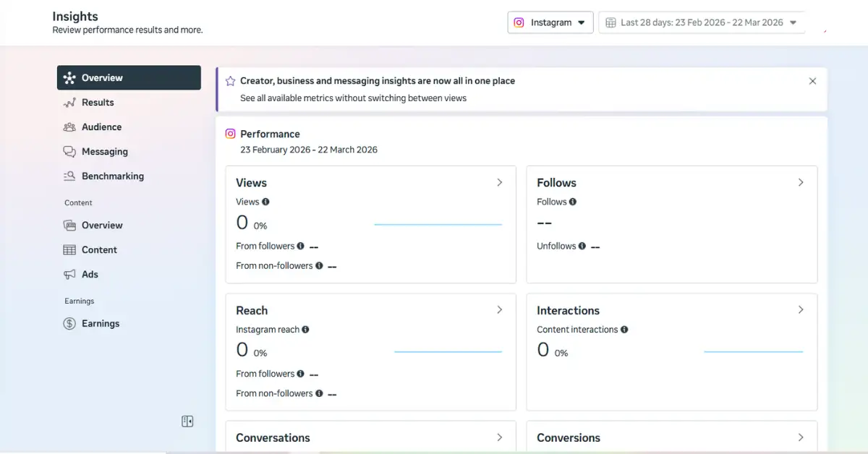Expand the Follows card details arrow
The width and height of the screenshot is (868, 454).
pos(801,183)
